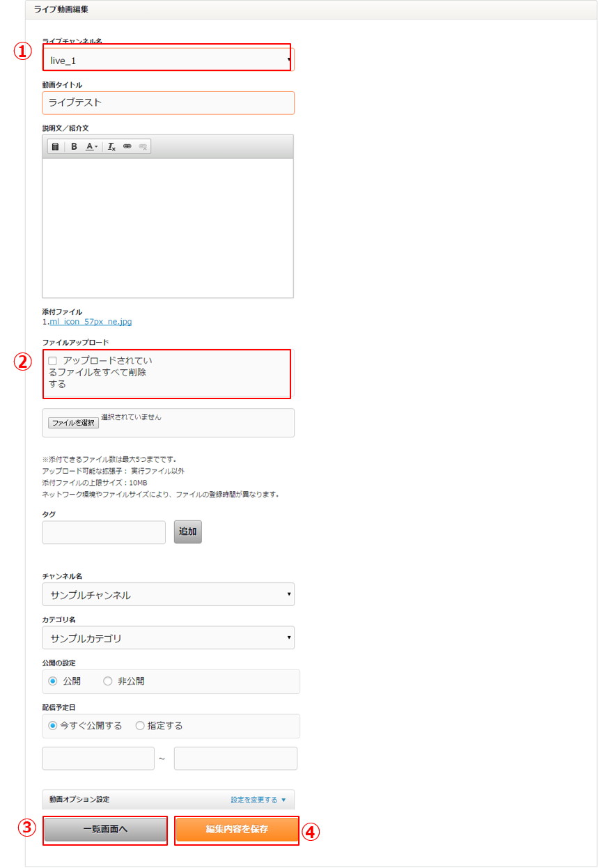This screenshot has height=868, width=599.
Task: Open the attached ml_icon_57px_ne.jpg file link
Action: pos(91,322)
